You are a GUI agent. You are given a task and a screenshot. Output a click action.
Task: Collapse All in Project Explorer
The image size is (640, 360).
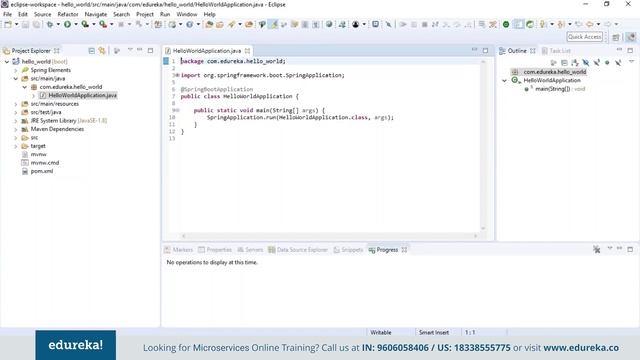91,51
